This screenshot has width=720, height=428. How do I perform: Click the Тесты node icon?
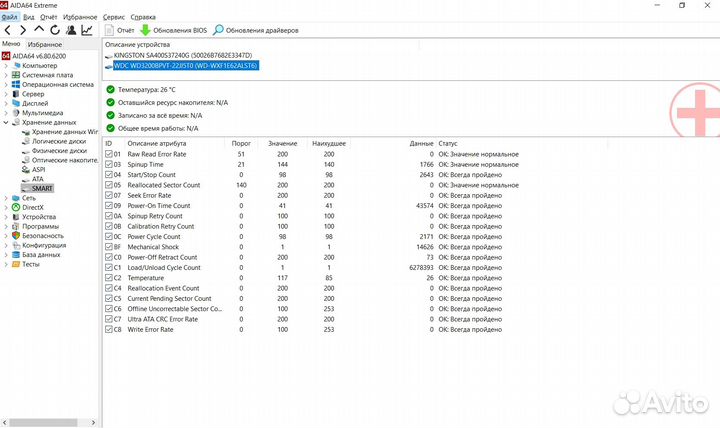pyautogui.click(x=17, y=264)
